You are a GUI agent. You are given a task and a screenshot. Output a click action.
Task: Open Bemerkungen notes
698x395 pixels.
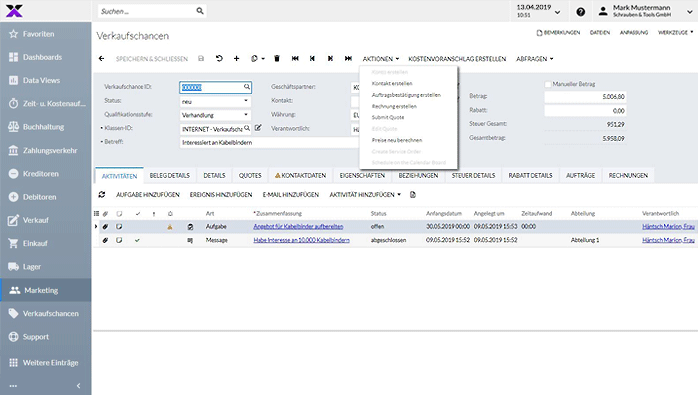558,33
